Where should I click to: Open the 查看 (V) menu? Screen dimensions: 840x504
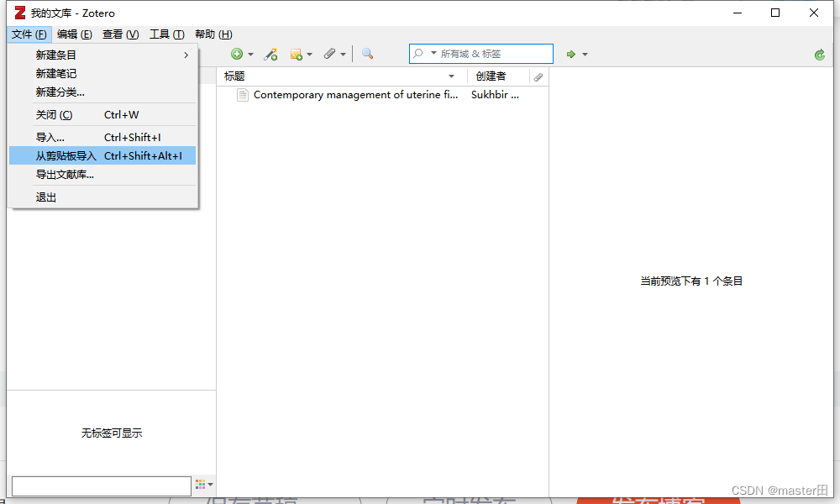click(120, 34)
